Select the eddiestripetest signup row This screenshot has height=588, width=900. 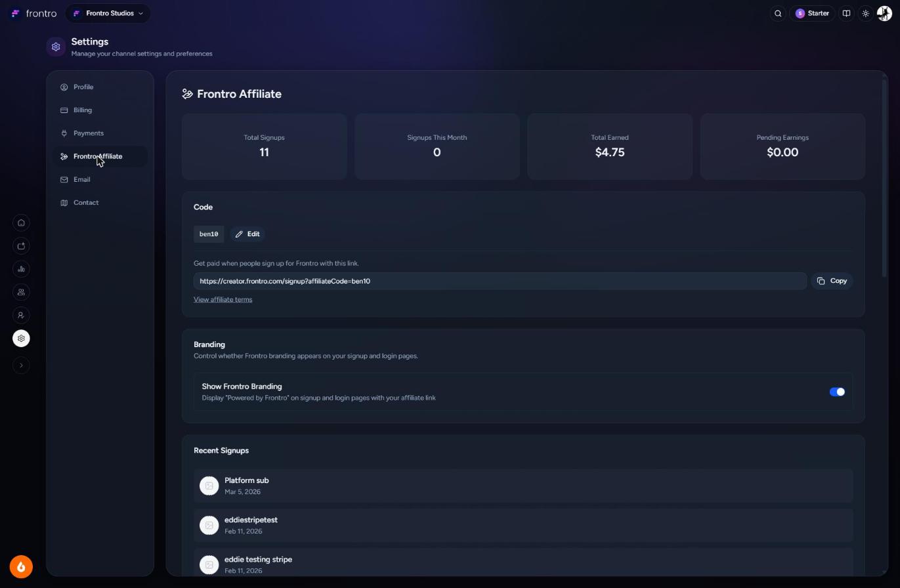(523, 525)
